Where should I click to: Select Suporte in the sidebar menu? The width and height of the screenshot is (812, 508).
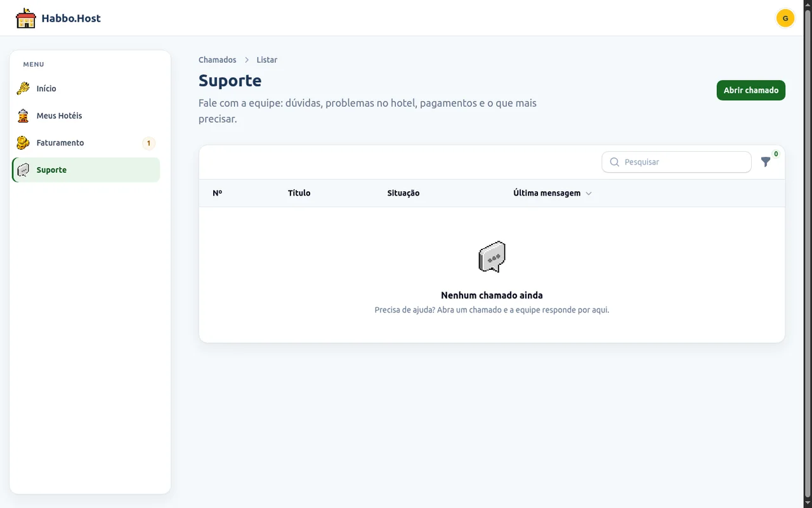[86, 170]
